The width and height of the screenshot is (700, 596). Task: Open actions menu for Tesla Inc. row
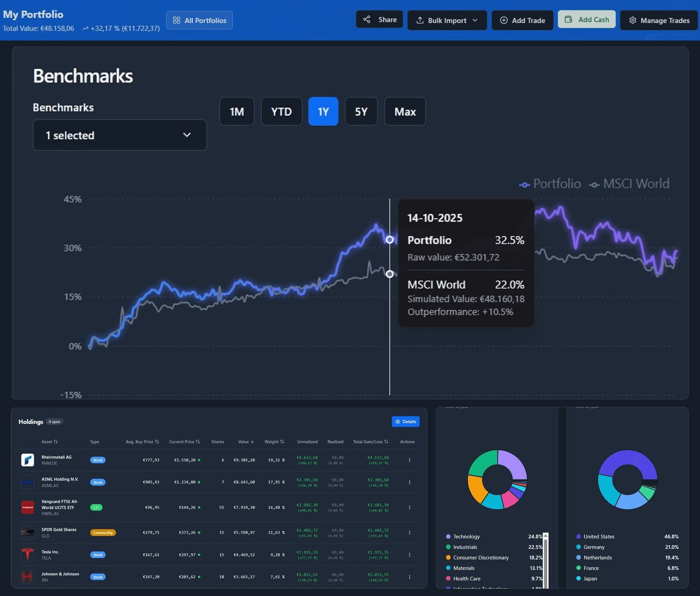tap(410, 555)
